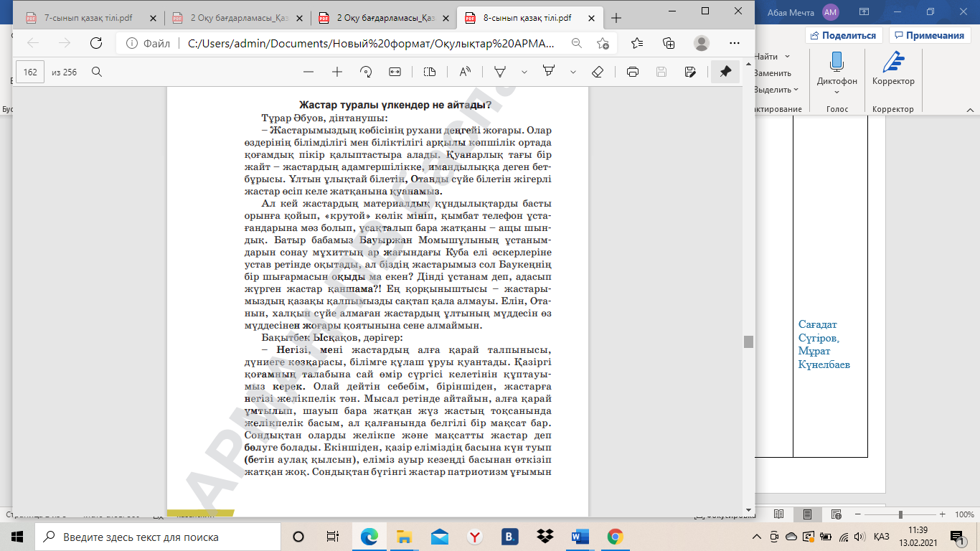Image resolution: width=980 pixels, height=551 pixels.
Task: Show hidden system tray icons
Action: pyautogui.click(x=756, y=537)
